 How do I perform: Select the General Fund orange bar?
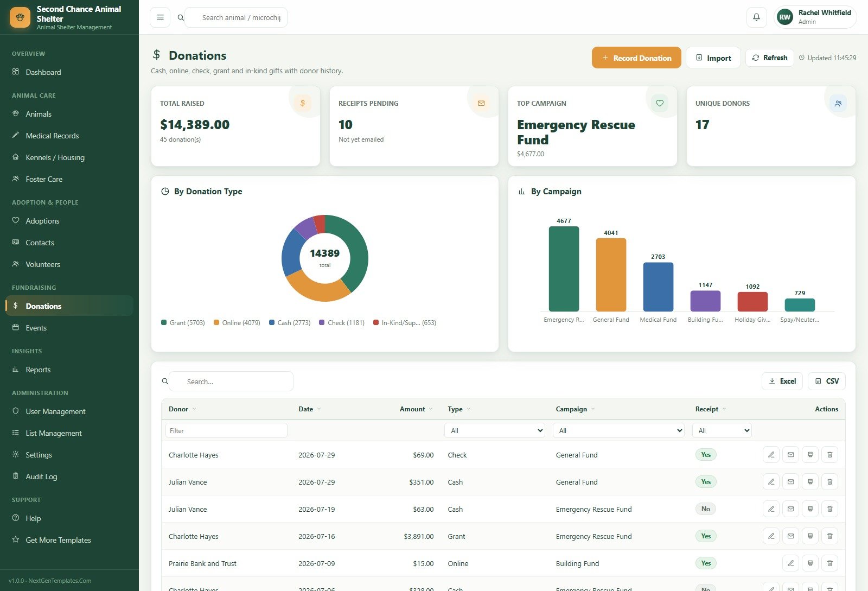[x=611, y=275]
